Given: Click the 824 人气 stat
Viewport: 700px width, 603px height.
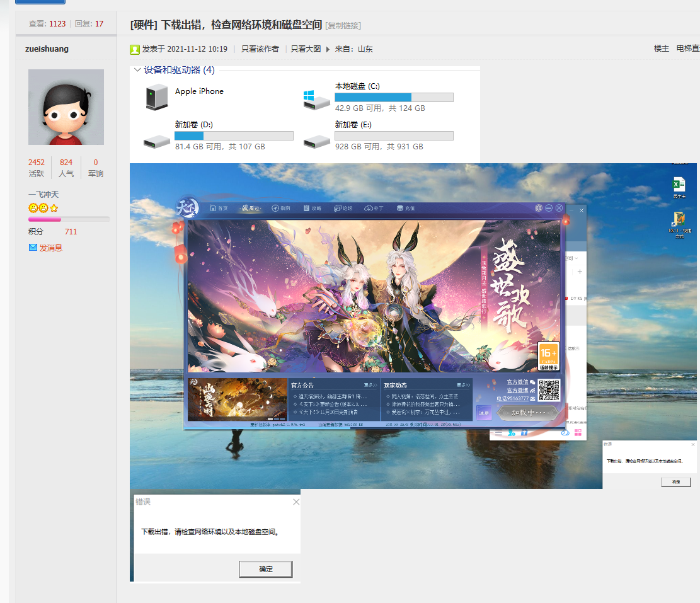Looking at the screenshot, I should click(66, 168).
